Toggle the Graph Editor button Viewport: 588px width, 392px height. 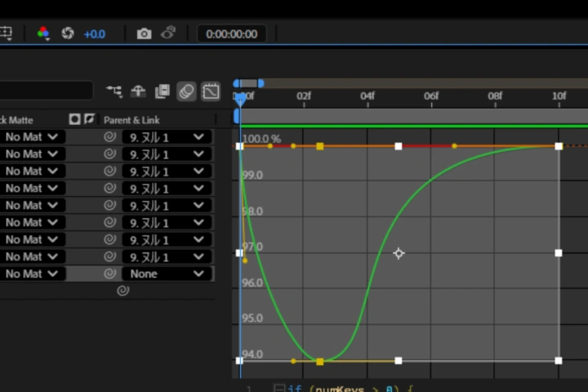click(x=211, y=91)
